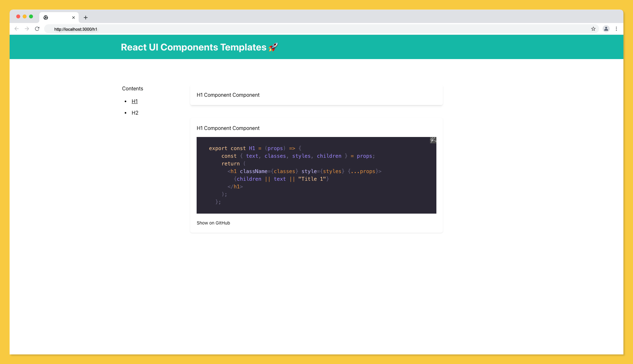The height and width of the screenshot is (364, 633).
Task: Click the dark code snippet block
Action: pos(316,175)
